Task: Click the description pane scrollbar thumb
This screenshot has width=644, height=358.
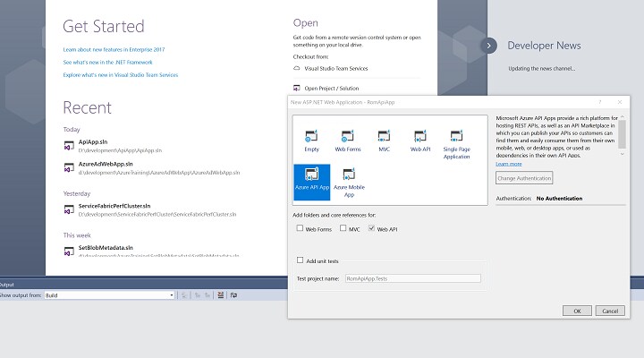Action: [622, 134]
